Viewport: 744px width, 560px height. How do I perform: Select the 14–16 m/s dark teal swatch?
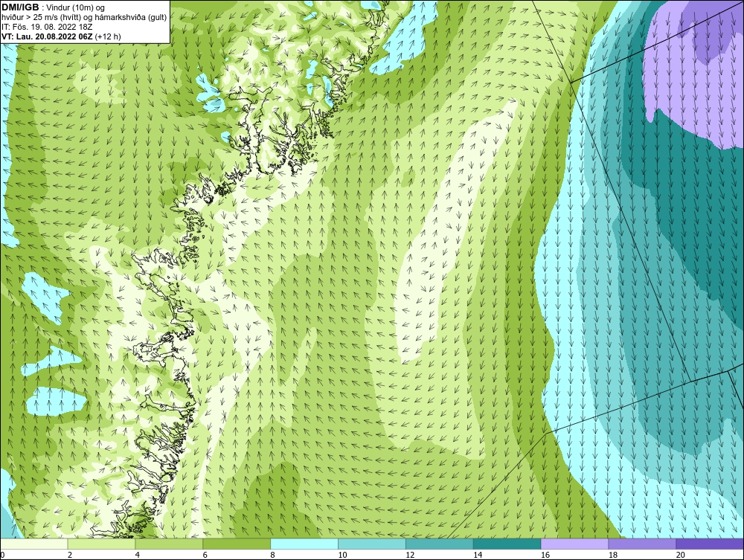point(507,544)
